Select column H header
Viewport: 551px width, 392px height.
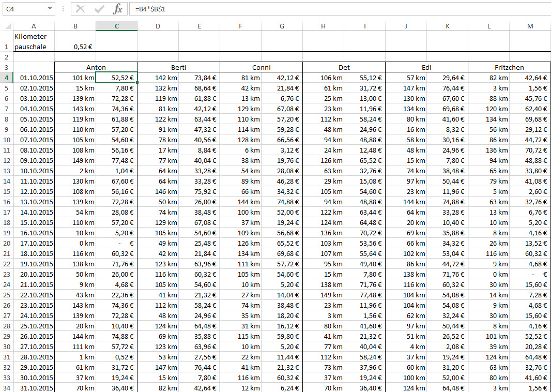pos(323,26)
